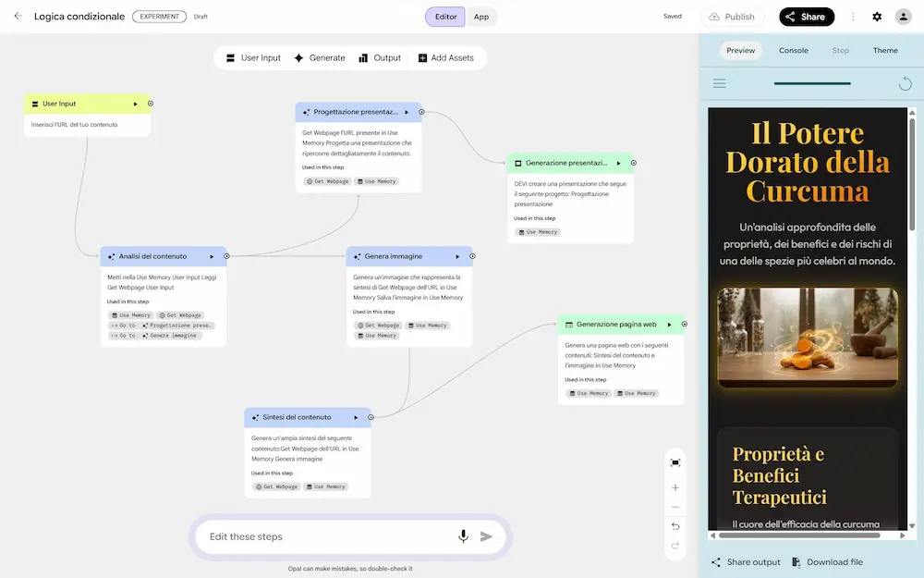Add an Output step

(380, 57)
